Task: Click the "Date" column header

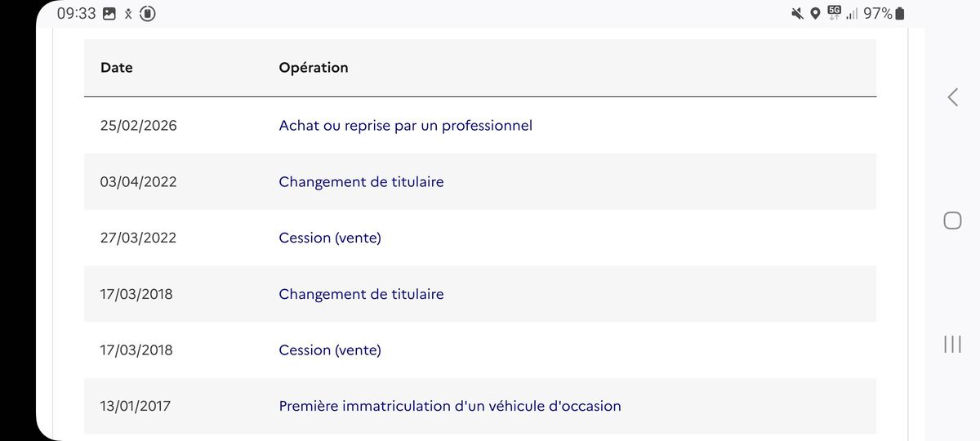Action: (x=117, y=68)
